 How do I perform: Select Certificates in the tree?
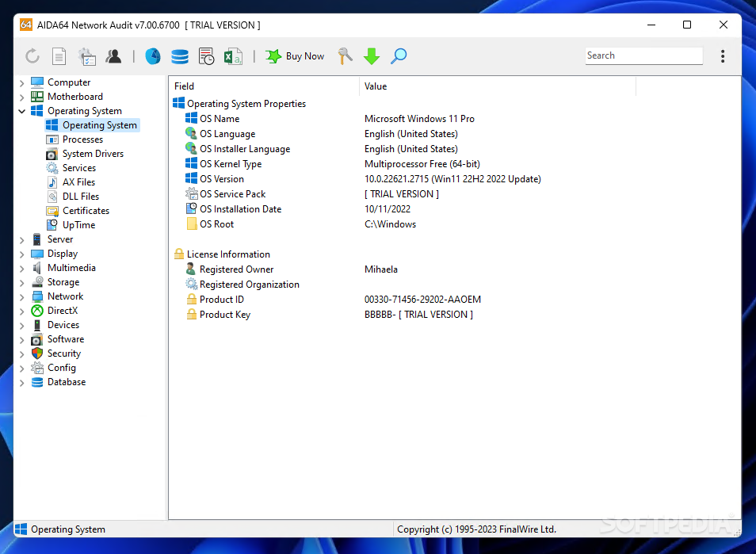[x=78, y=211]
